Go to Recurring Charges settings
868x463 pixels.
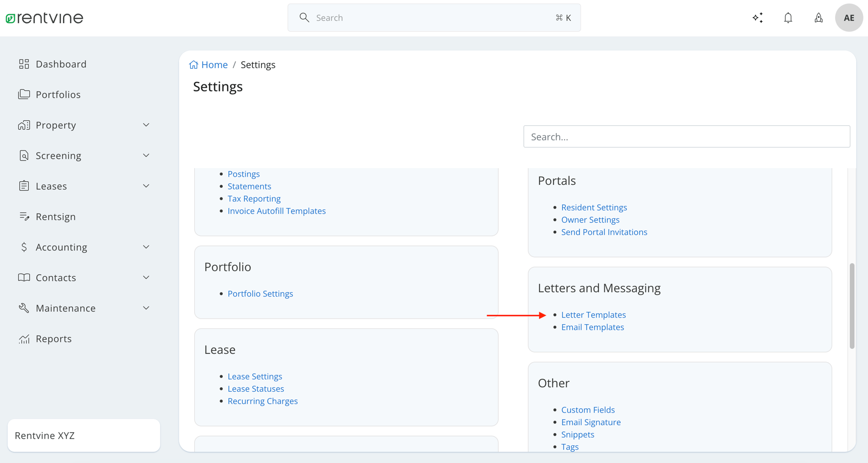pos(262,401)
